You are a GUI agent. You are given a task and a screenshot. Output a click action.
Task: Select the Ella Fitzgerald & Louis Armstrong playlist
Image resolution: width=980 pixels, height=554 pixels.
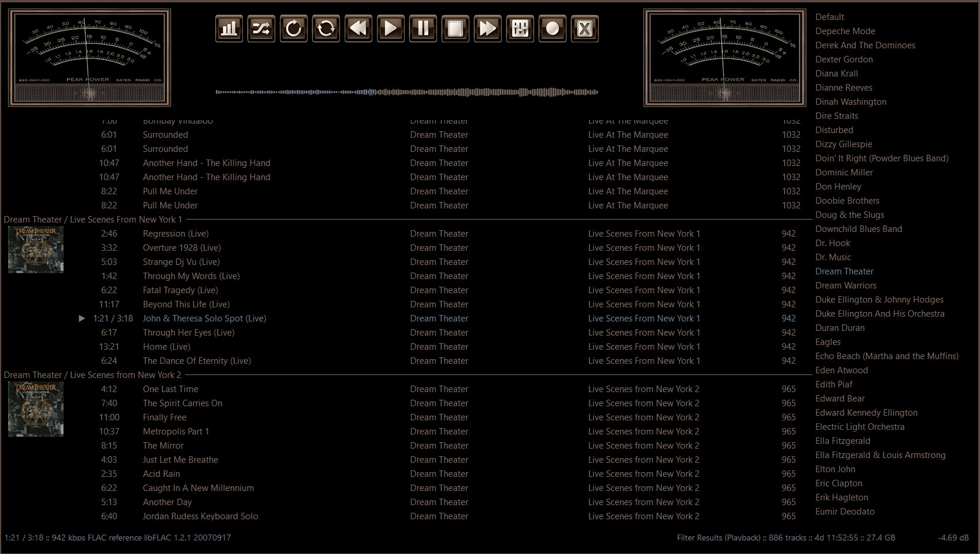(881, 455)
